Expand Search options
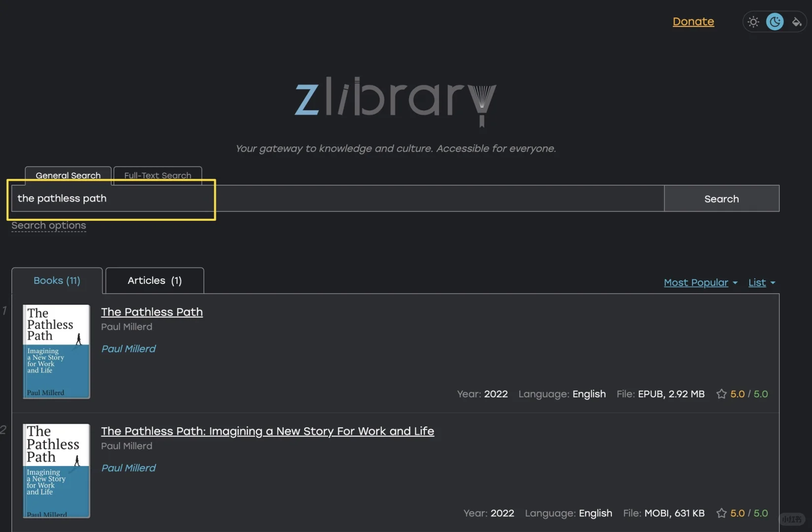This screenshot has height=532, width=812. [49, 226]
